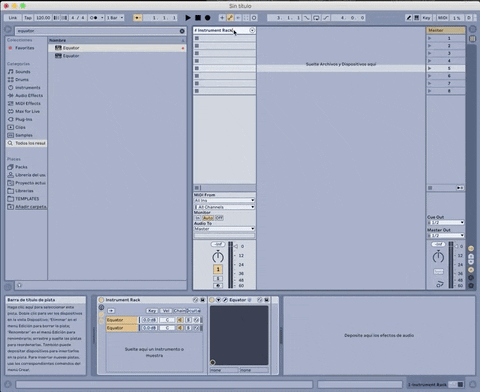This screenshot has height=392, width=480.
Task: Select Instruments category in the browser
Action: point(28,88)
